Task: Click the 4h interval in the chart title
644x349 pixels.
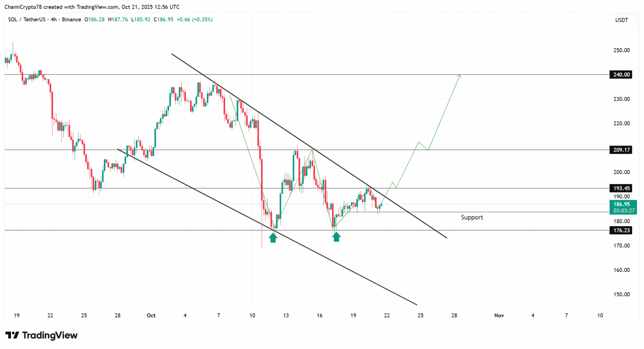Action: 54,20
